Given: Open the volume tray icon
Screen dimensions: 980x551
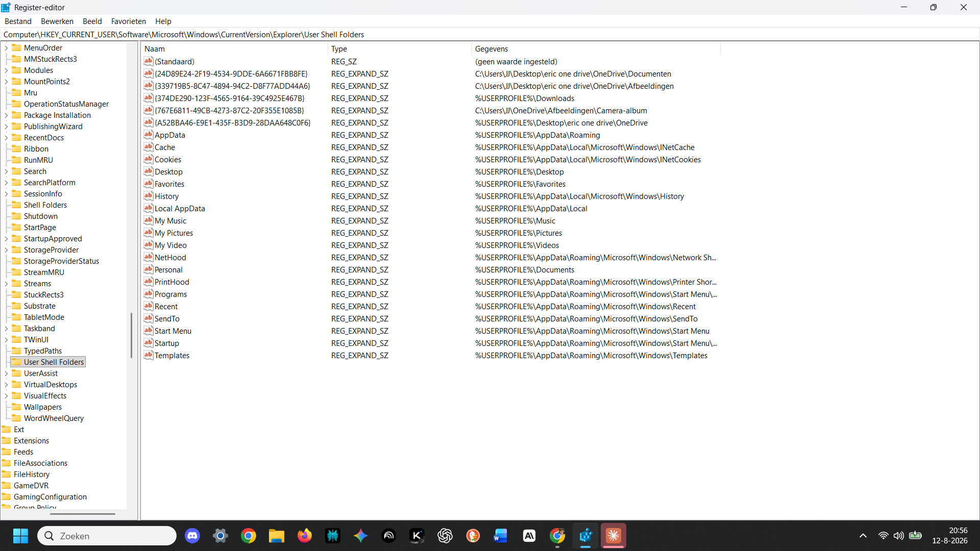Looking at the screenshot, I should pyautogui.click(x=899, y=536).
